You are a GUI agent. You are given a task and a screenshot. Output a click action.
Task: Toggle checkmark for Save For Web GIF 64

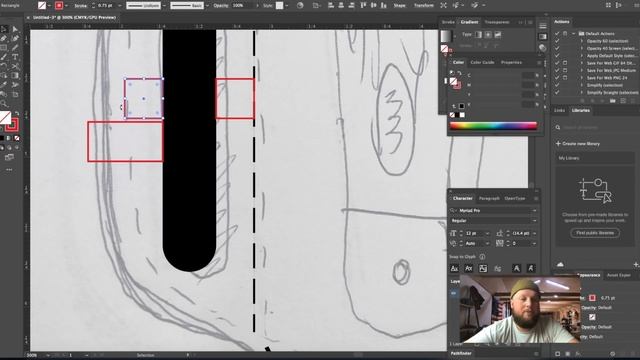click(x=557, y=63)
